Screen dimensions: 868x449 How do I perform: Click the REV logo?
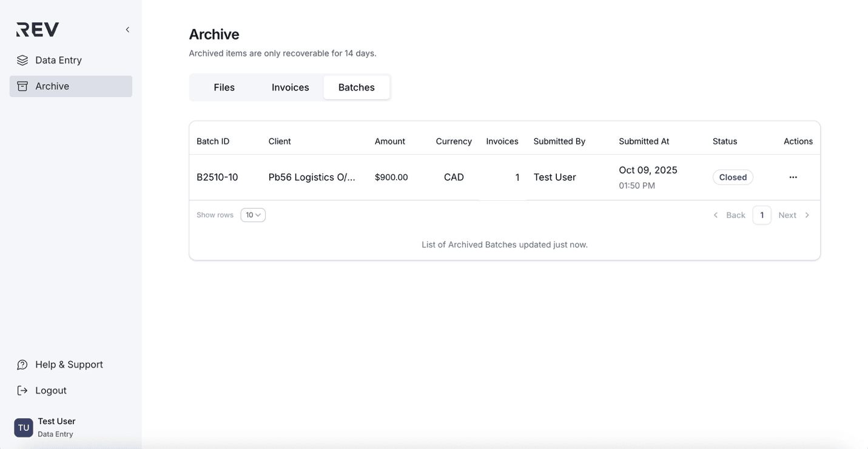point(37,29)
